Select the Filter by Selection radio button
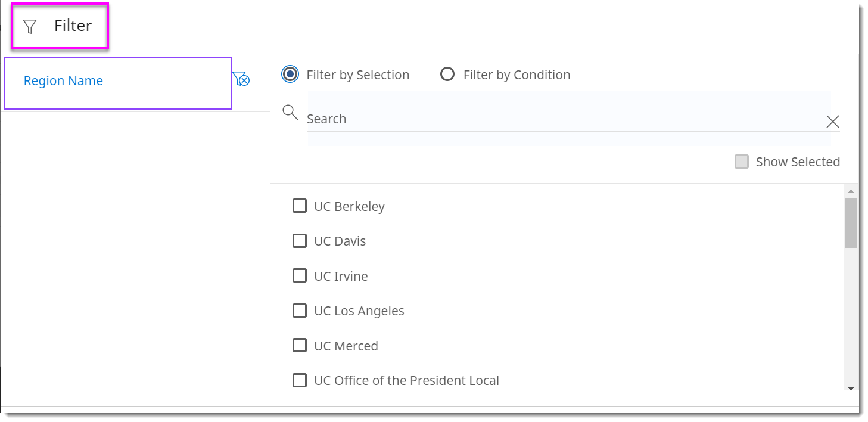868x422 pixels. [x=290, y=75]
